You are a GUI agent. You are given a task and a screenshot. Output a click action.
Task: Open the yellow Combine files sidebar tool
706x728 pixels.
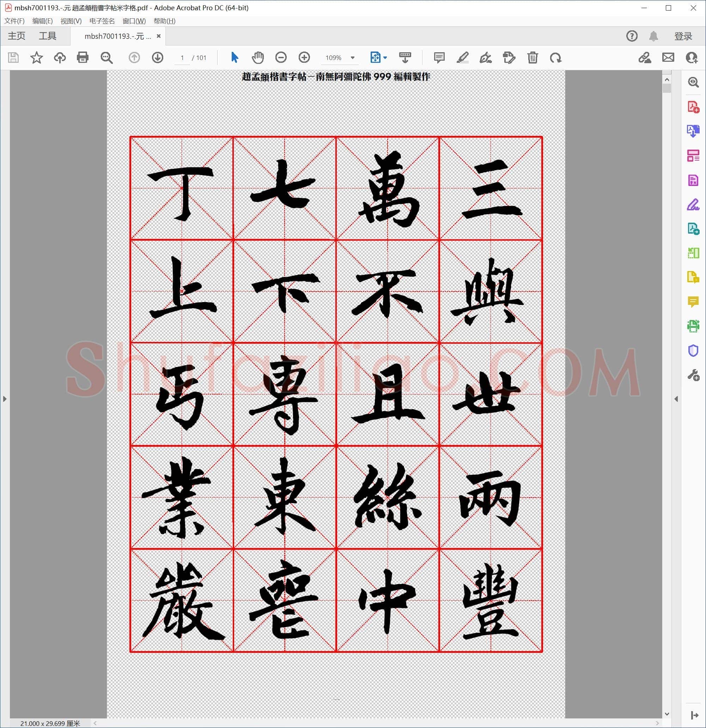coord(693,277)
